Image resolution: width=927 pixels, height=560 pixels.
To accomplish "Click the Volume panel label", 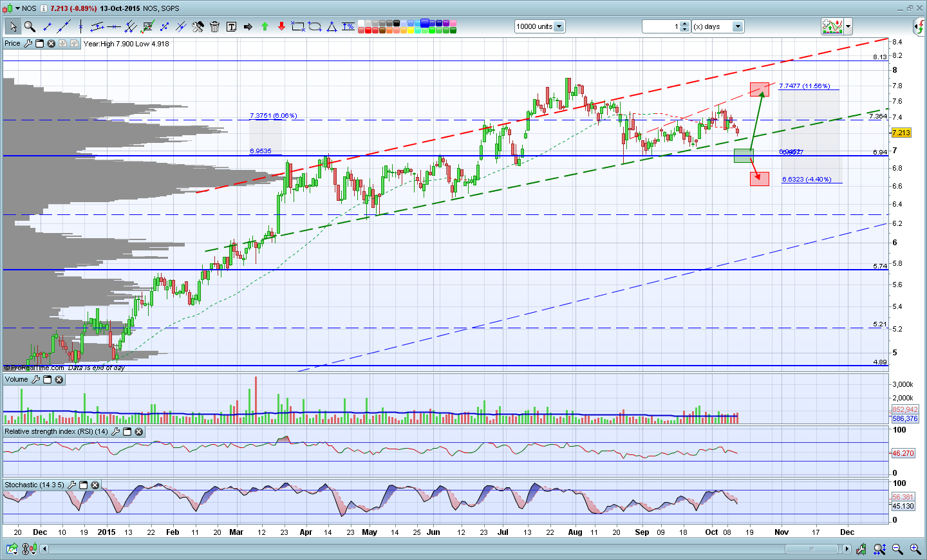I will pos(17,380).
